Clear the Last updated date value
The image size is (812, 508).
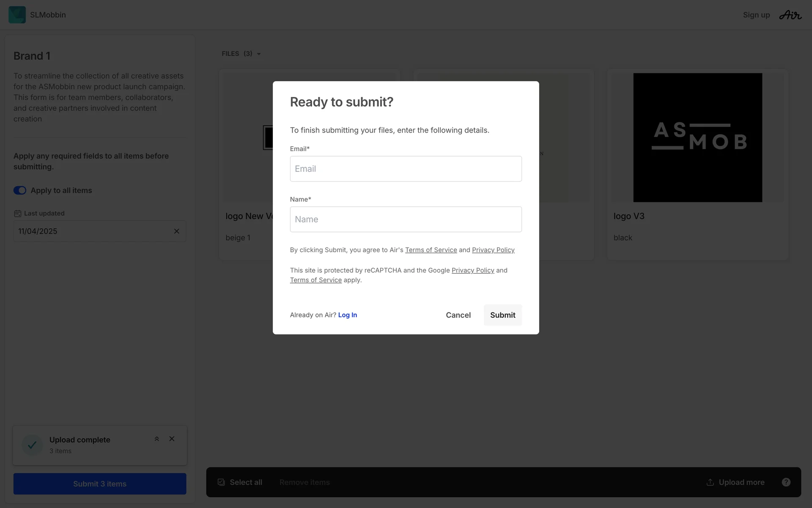tap(177, 231)
